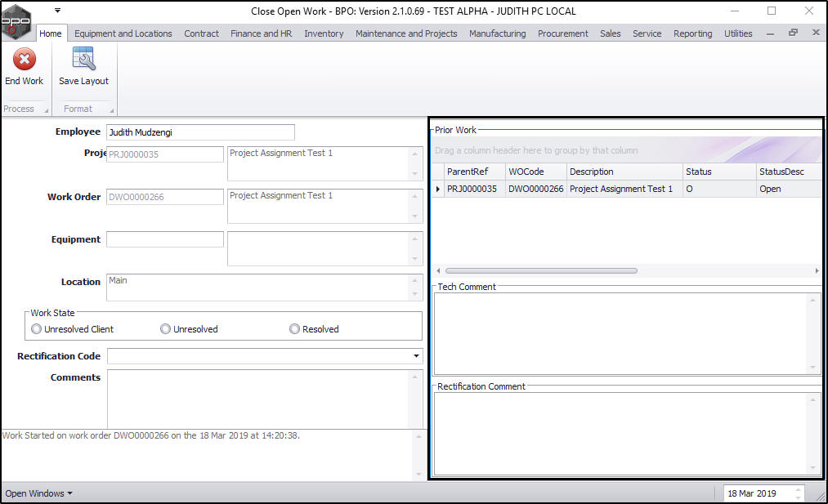Click the End Work red X icon
The height and width of the screenshot is (504, 828).
[x=25, y=59]
